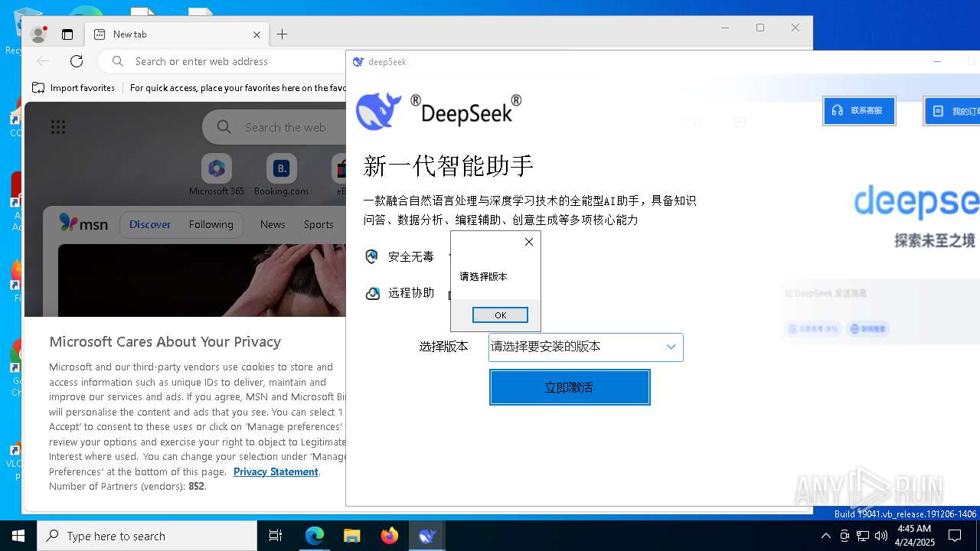Click the 新一代智能助手 heading text
Viewport: 980px width, 551px height.
click(449, 166)
